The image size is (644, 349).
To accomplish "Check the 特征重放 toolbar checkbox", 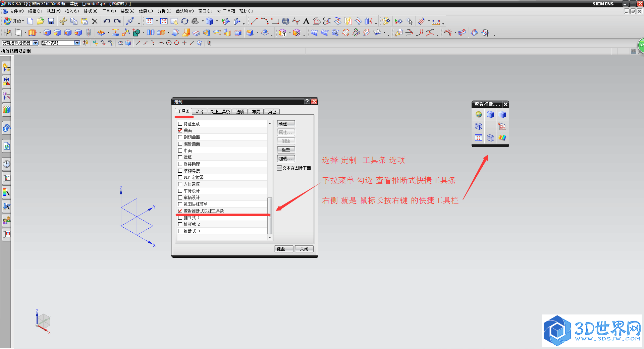I will [x=180, y=124].
